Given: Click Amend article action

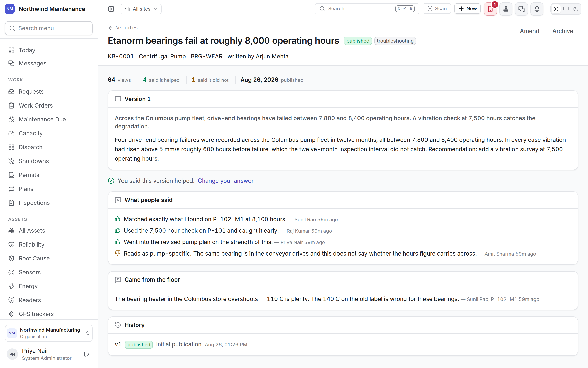Looking at the screenshot, I should (529, 31).
